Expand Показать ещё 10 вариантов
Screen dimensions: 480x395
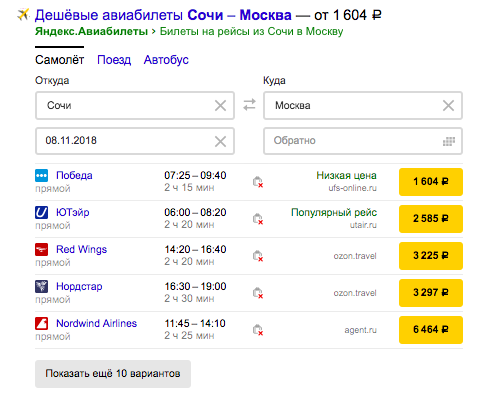pos(113,374)
